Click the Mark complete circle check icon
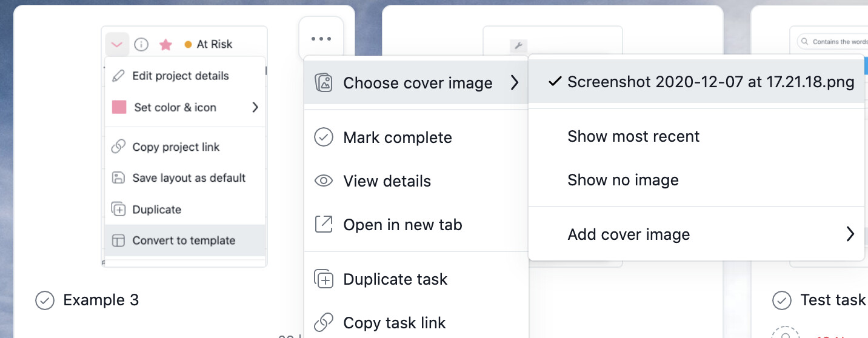868x338 pixels. click(x=324, y=138)
